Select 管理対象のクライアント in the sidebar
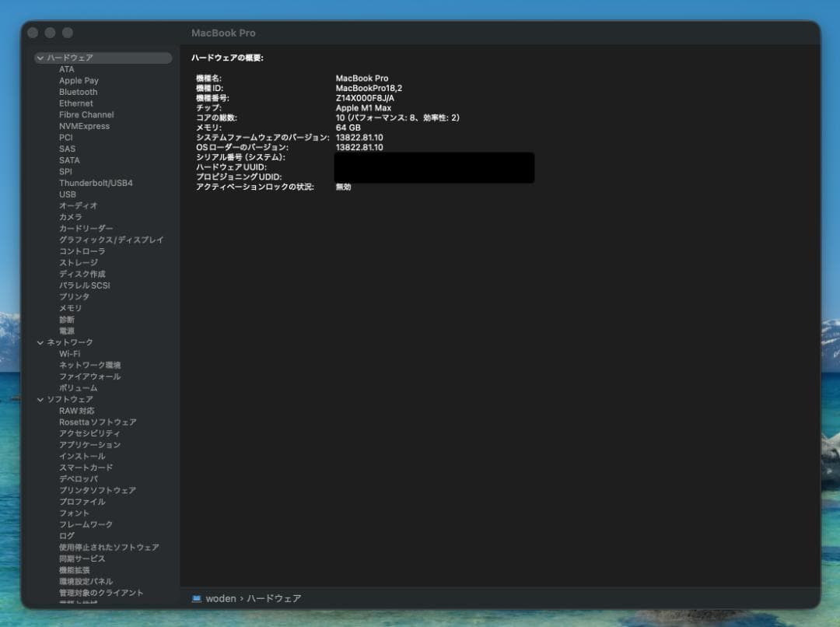The image size is (840, 627). tap(101, 593)
